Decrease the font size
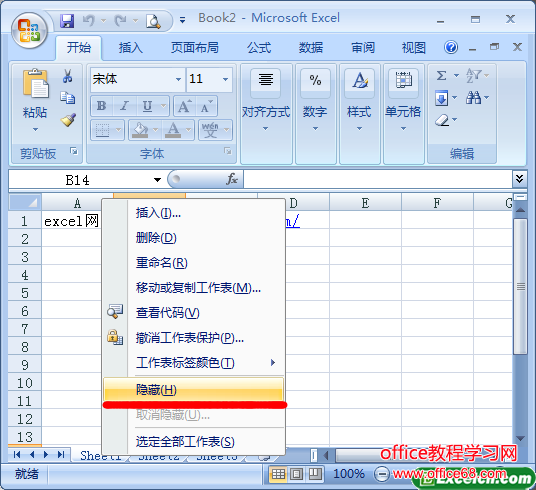The width and height of the screenshot is (536, 490). pos(206,106)
